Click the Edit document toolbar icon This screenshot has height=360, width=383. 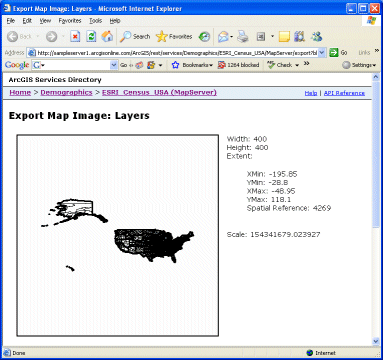click(261, 37)
